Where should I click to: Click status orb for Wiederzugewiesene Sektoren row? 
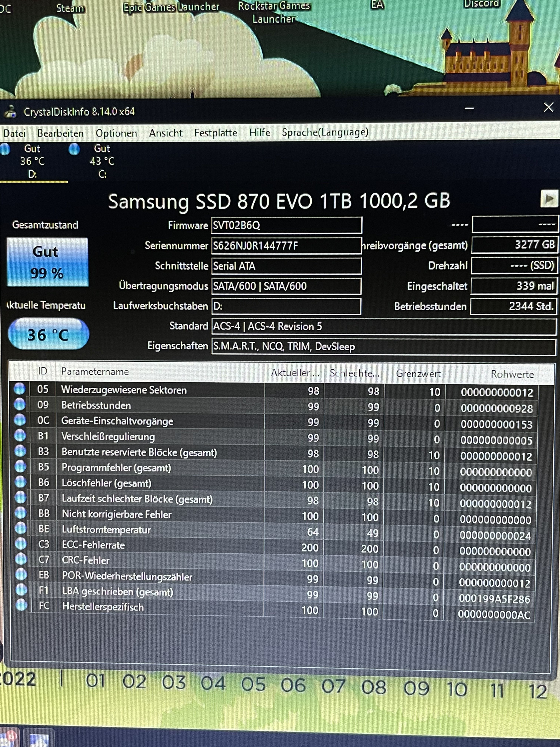click(x=20, y=389)
